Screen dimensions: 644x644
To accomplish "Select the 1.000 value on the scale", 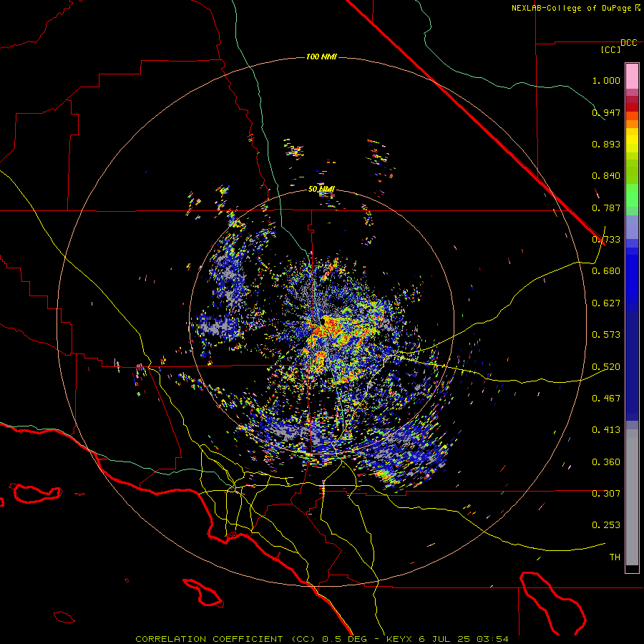I will [x=606, y=80].
